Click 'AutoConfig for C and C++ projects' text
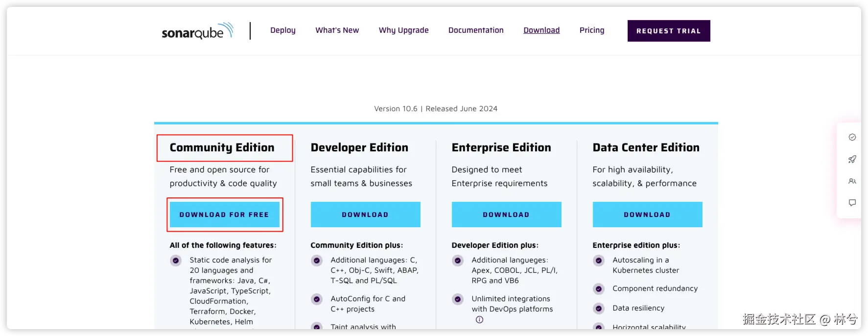 tap(368, 304)
